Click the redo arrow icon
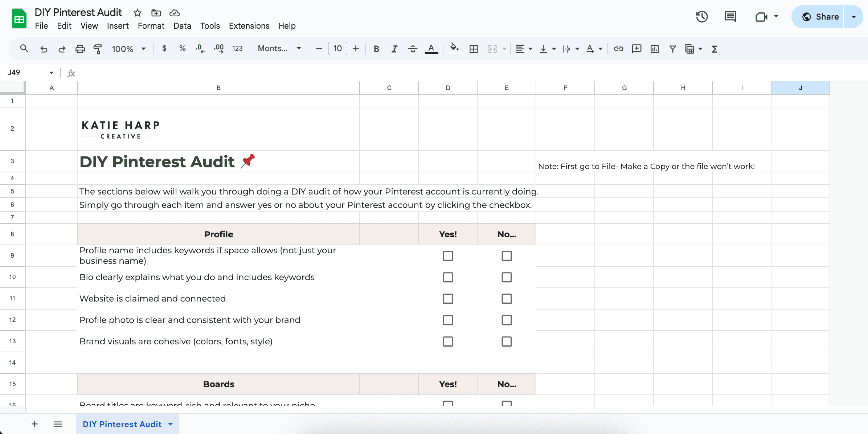868x434 pixels. pos(62,49)
